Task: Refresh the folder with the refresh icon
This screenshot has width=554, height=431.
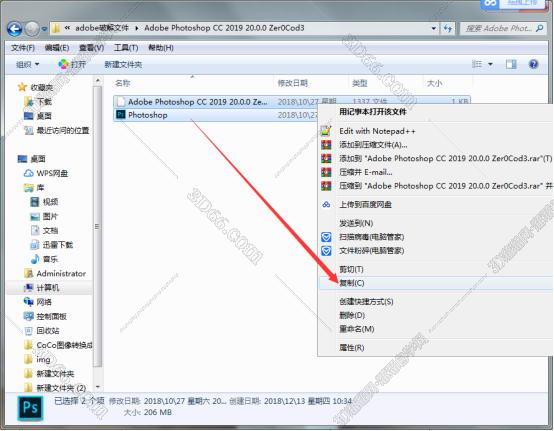Action: pos(448,28)
